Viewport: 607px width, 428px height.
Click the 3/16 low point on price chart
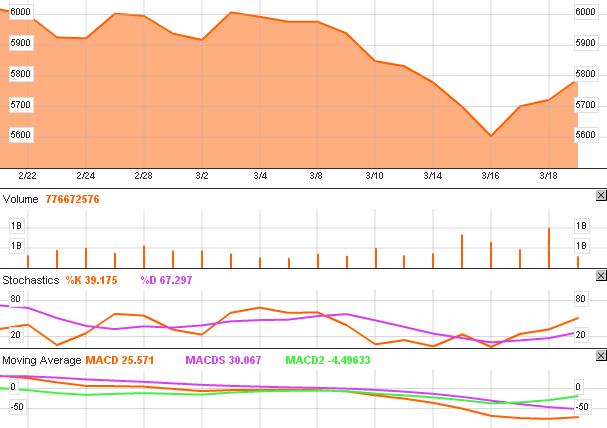490,136
